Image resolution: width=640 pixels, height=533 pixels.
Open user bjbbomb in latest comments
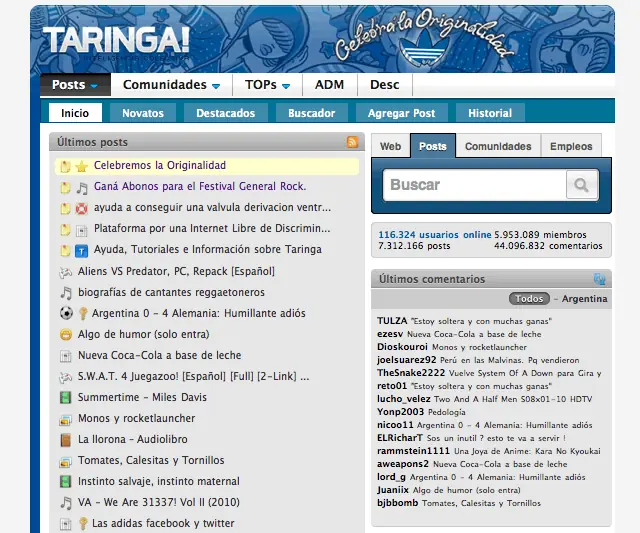click(x=398, y=503)
